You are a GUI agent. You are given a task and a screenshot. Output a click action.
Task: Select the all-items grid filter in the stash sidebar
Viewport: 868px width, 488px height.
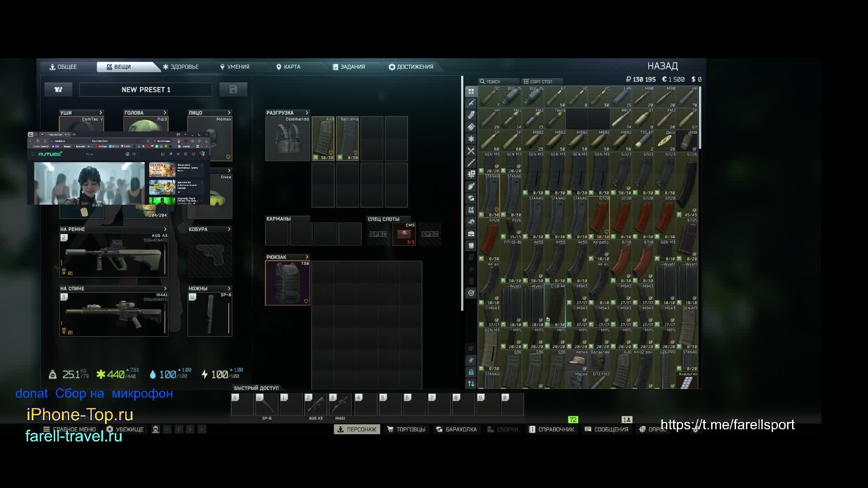click(x=471, y=91)
